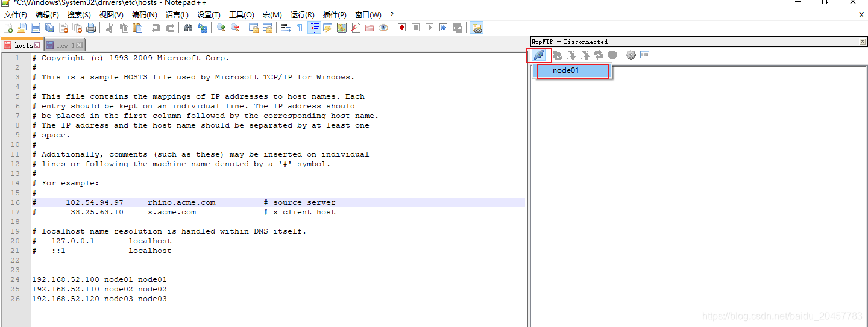
Task: Open the 编辑(E) menu
Action: (47, 14)
